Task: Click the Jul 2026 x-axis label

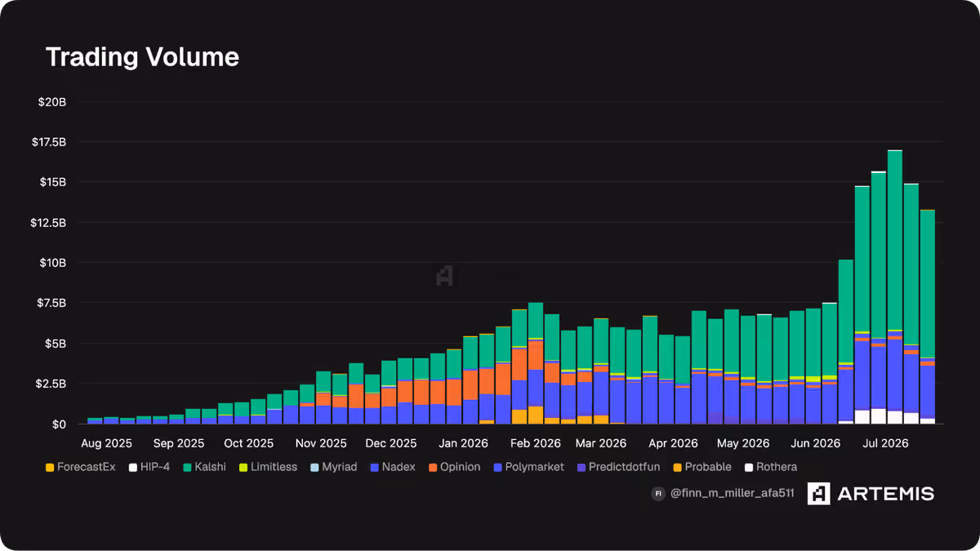Action: click(886, 443)
